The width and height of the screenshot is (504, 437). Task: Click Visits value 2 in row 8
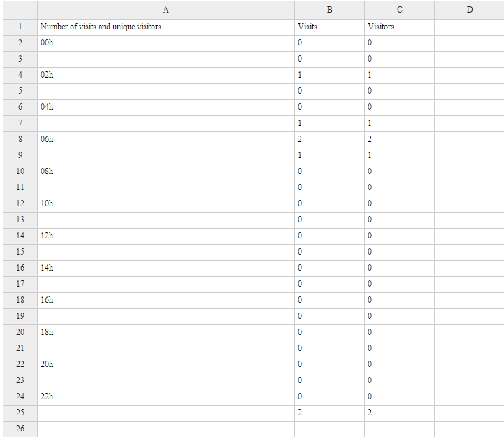tap(329, 140)
